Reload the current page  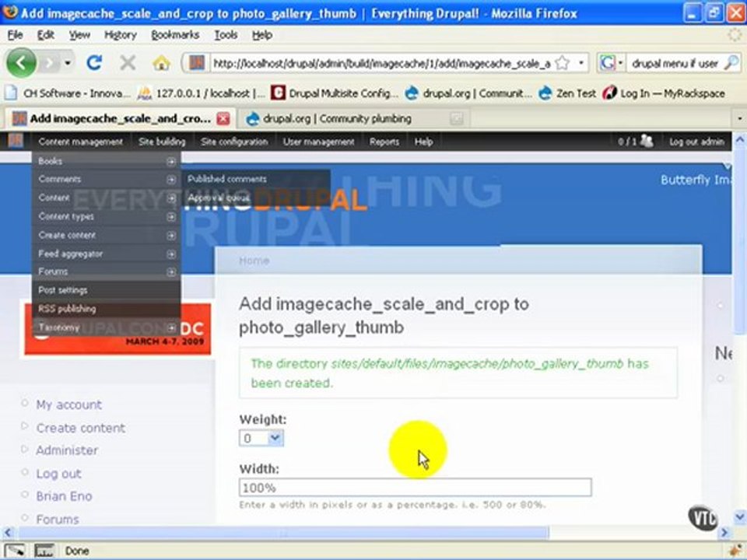(94, 62)
